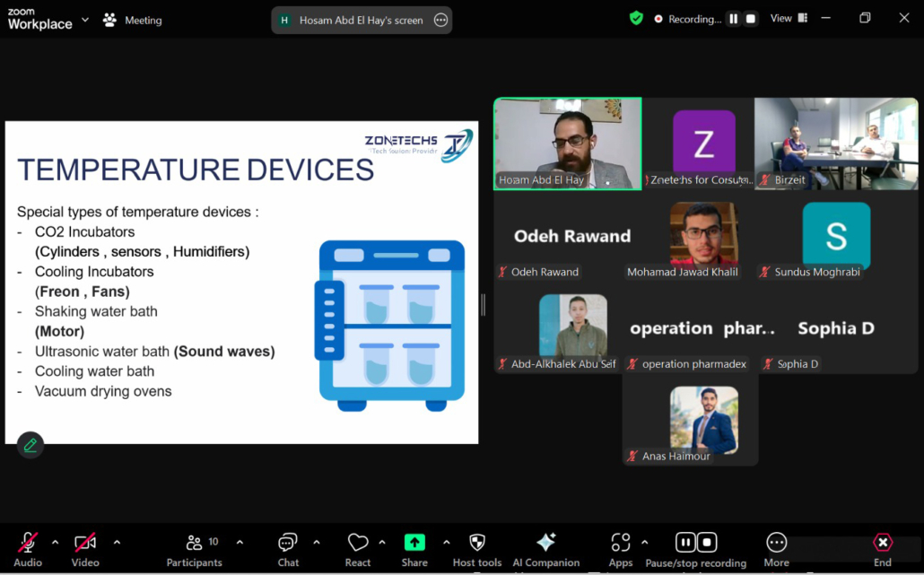Screen dimensions: 924x575
Task: Click the annotation pencil icon on slide
Action: pyautogui.click(x=31, y=445)
